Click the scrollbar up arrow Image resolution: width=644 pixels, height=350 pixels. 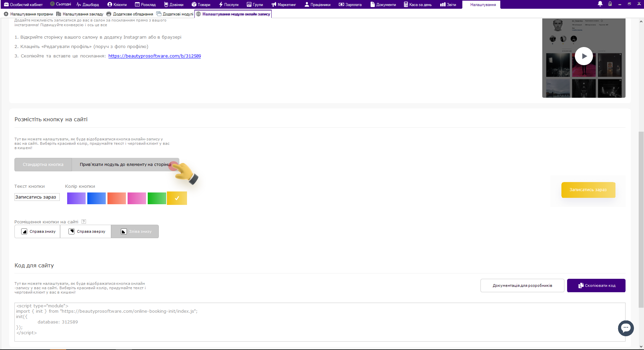(x=641, y=21)
